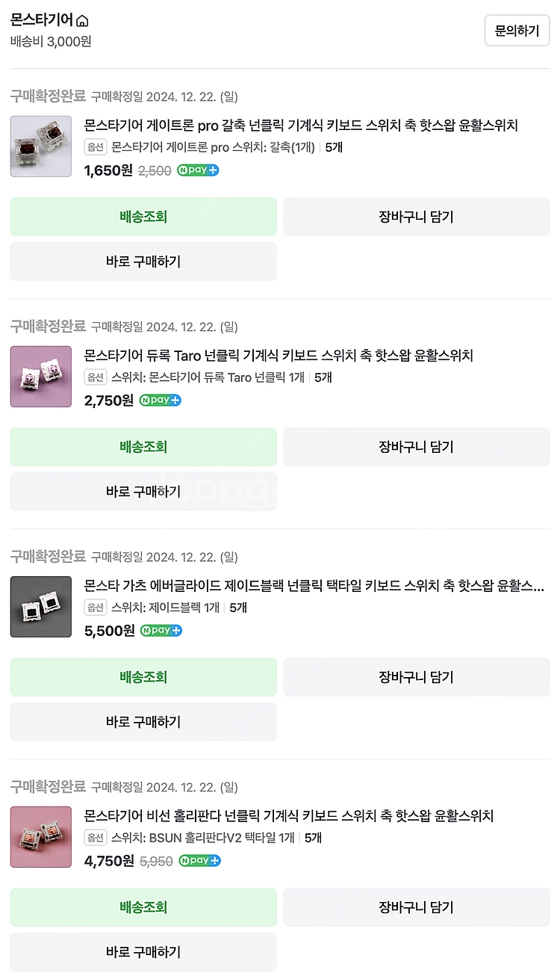560x979 pixels.
Task: Add the 게이트론 pro 갈축 switch to cart
Action: [416, 217]
